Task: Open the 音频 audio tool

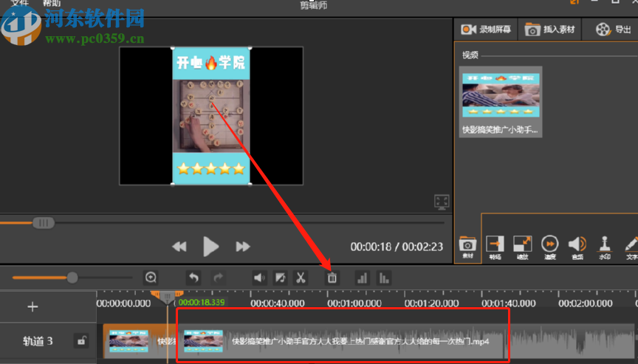Action: (577, 247)
